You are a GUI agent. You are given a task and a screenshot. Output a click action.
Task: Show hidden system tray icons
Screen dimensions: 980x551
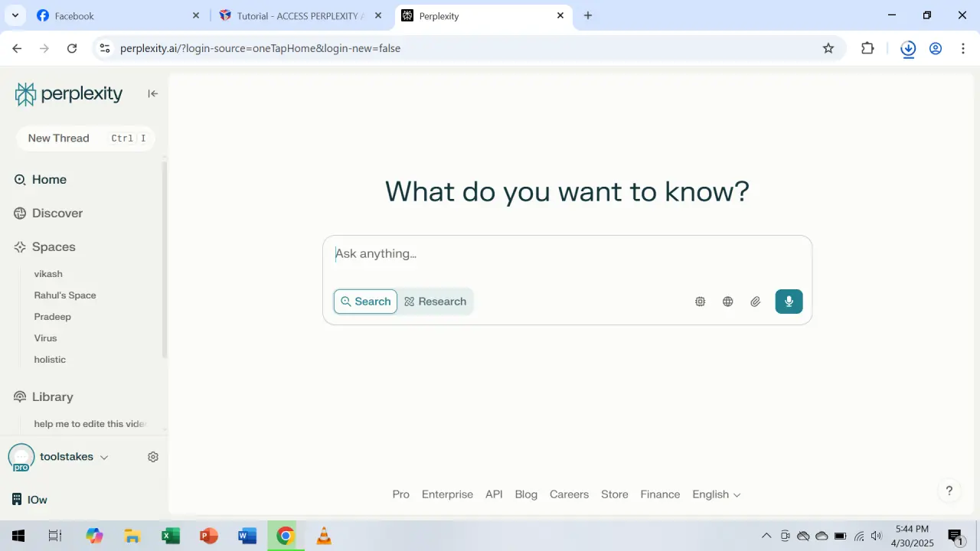click(766, 536)
